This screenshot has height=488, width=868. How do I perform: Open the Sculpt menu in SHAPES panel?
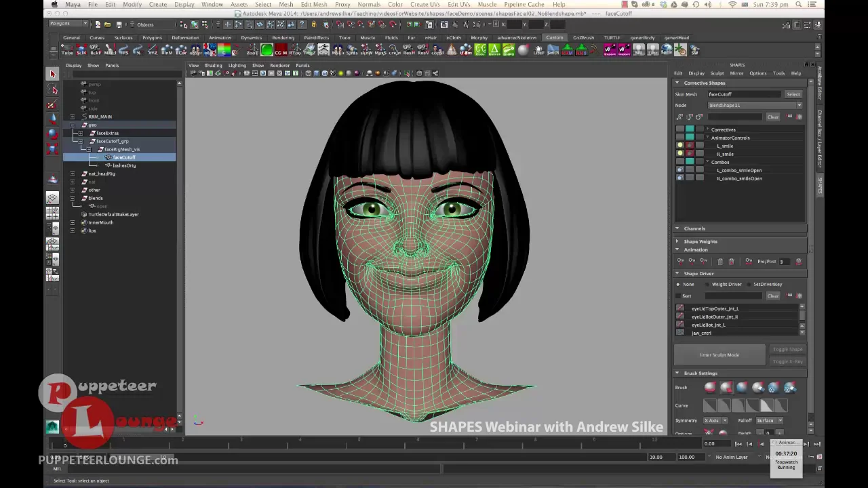pos(717,73)
